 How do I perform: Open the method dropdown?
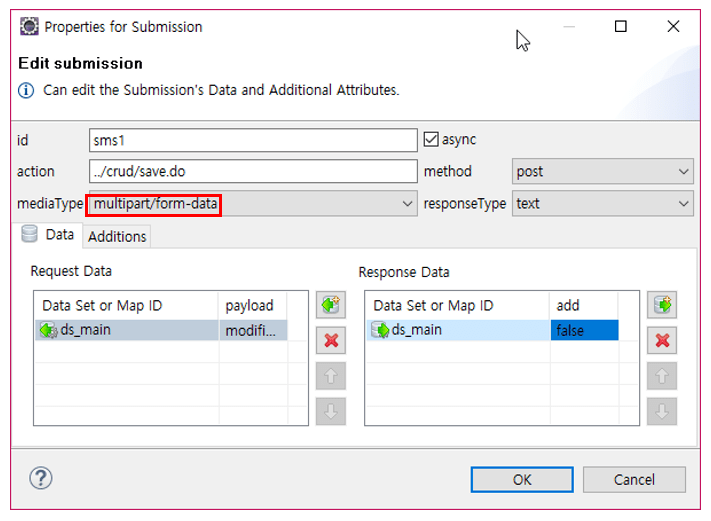click(602, 171)
